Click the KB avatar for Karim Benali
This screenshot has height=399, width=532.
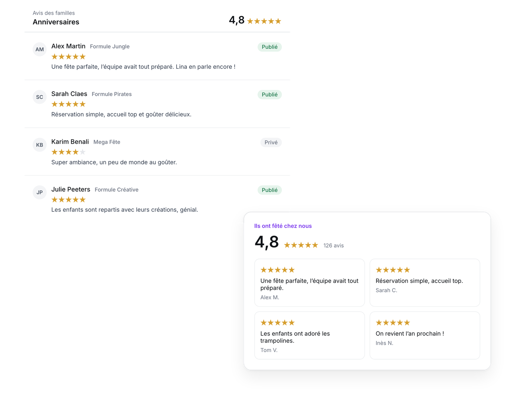point(40,145)
